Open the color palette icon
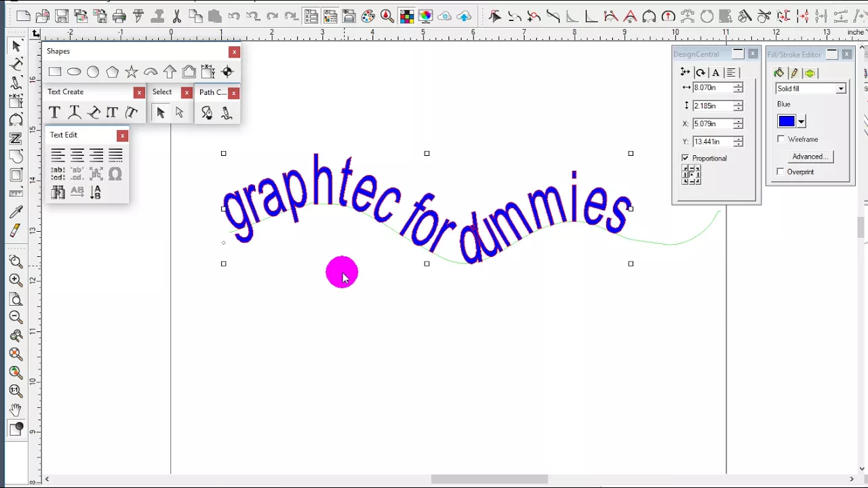The width and height of the screenshot is (868, 488). (368, 16)
